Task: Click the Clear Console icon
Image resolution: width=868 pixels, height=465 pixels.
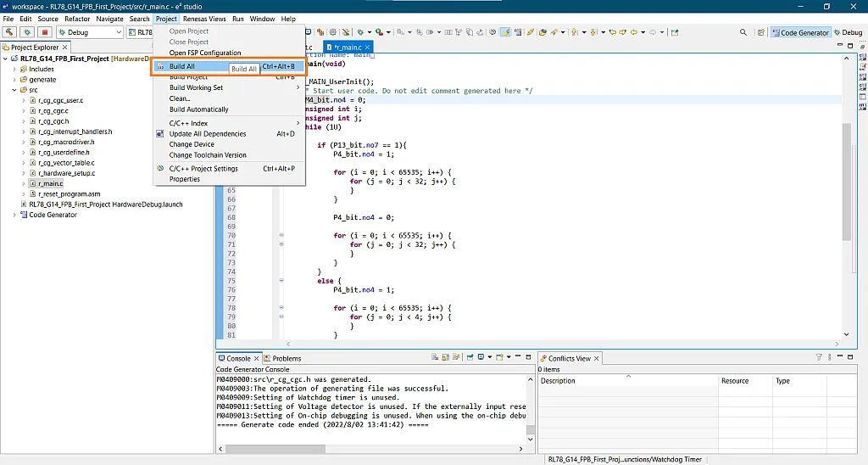Action: (x=435, y=357)
